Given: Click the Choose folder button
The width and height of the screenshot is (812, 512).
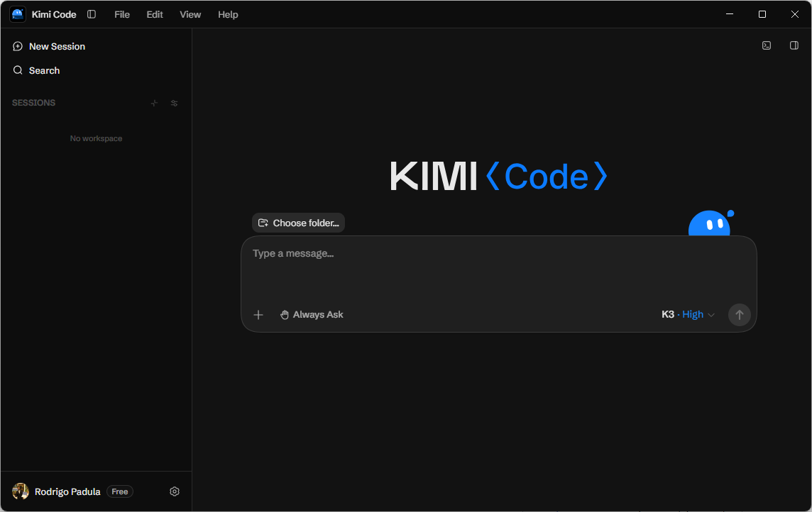Looking at the screenshot, I should click(x=298, y=223).
